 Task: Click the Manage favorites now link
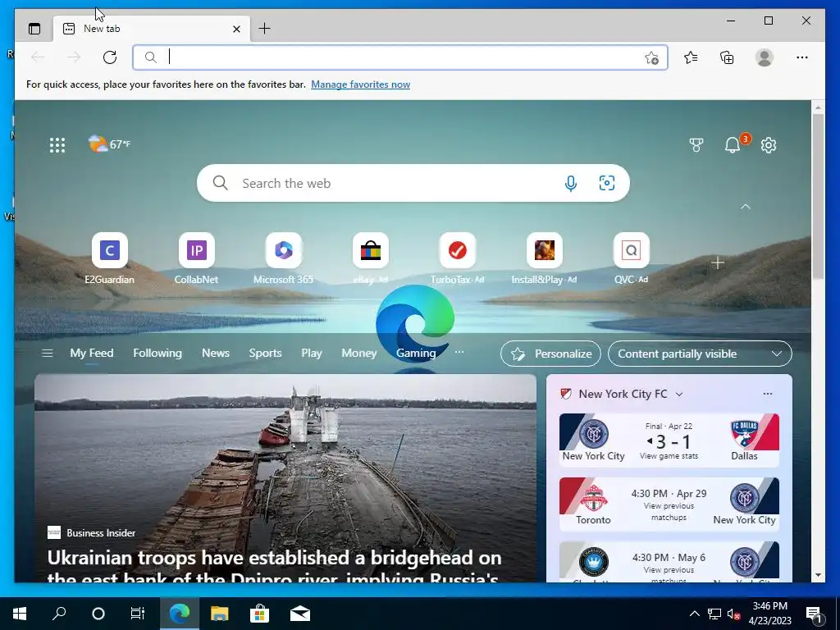361,84
